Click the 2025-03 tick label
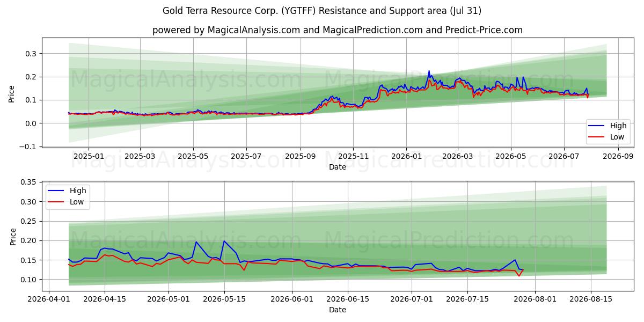Screen dimensions: 644x322 [140, 156]
